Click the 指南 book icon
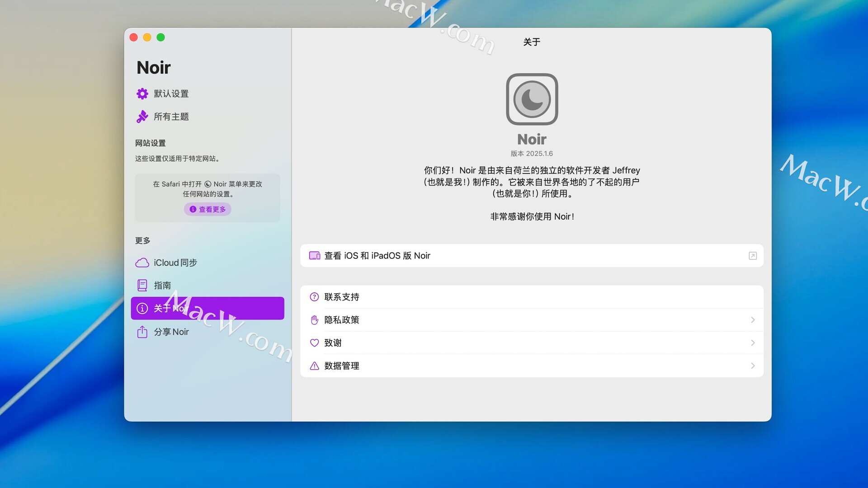 pyautogui.click(x=142, y=285)
